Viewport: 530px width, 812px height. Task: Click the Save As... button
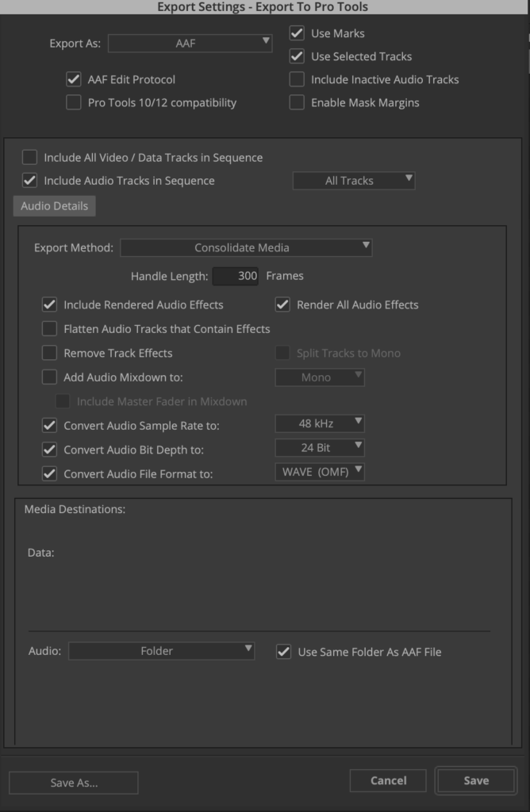(74, 783)
